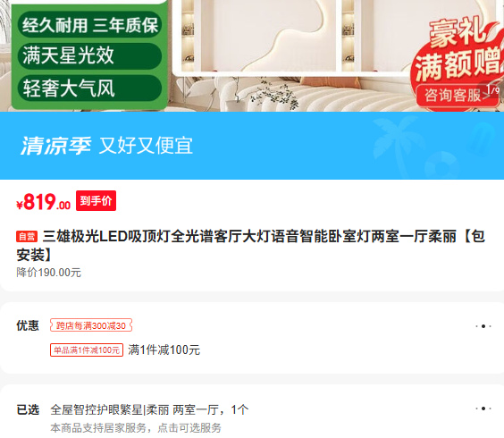Select the 跨店每满300减30 coupon
The height and width of the screenshot is (438, 504).
click(91, 325)
